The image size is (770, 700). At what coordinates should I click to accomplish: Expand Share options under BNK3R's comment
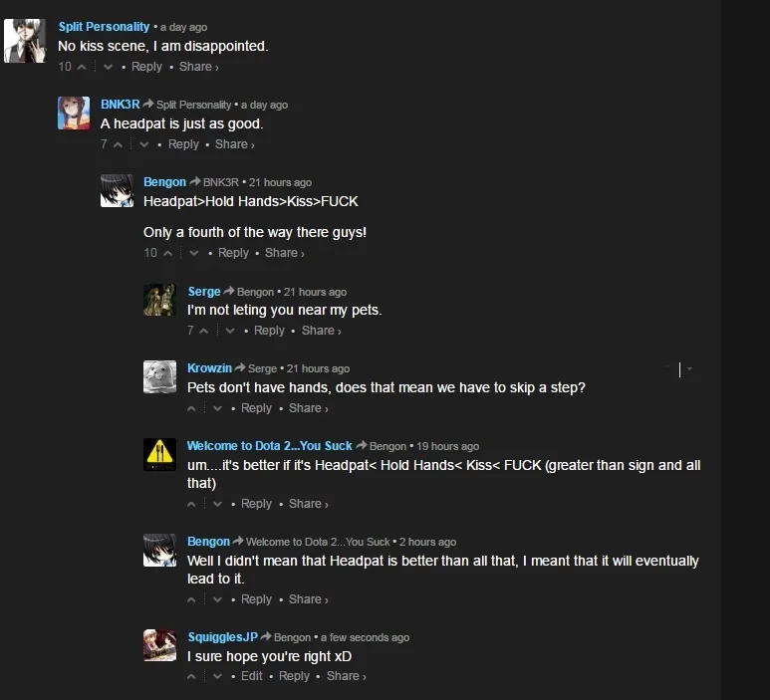235,144
